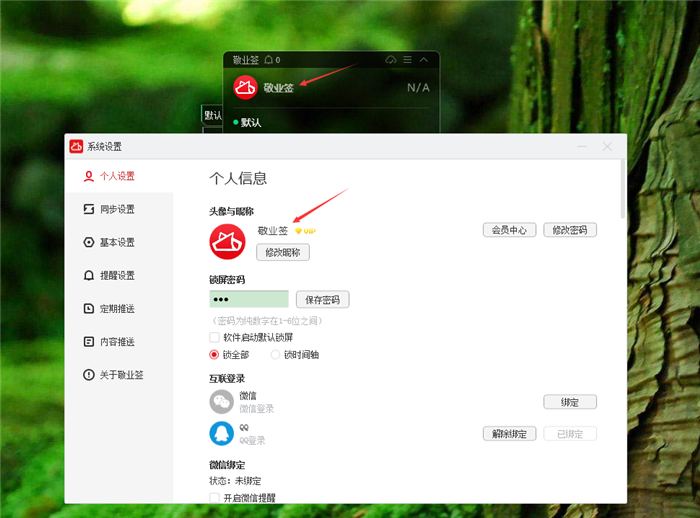Save the lock screen password with 保存密码

322,300
